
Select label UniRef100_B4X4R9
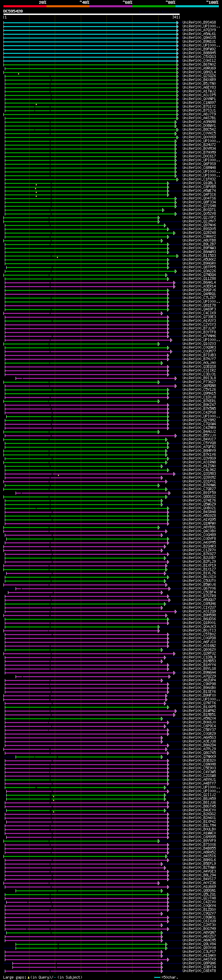[x=199, y=80]
